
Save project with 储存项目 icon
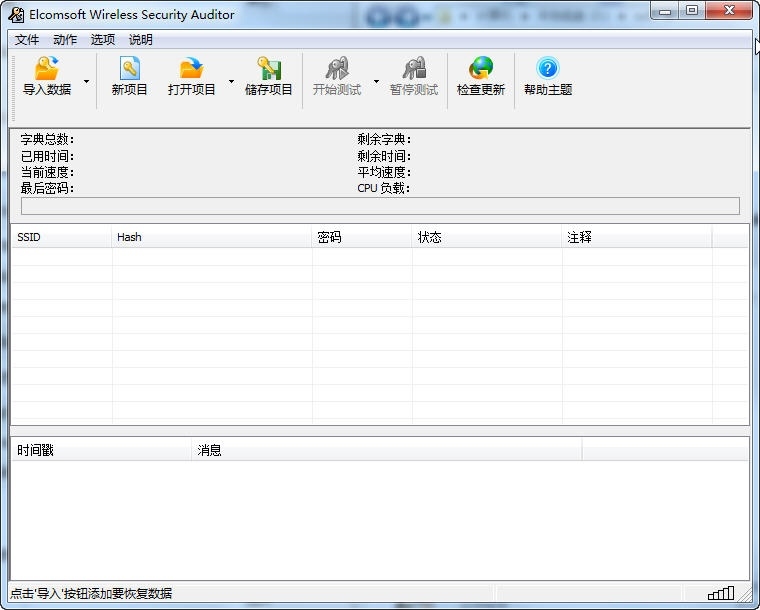click(x=269, y=68)
